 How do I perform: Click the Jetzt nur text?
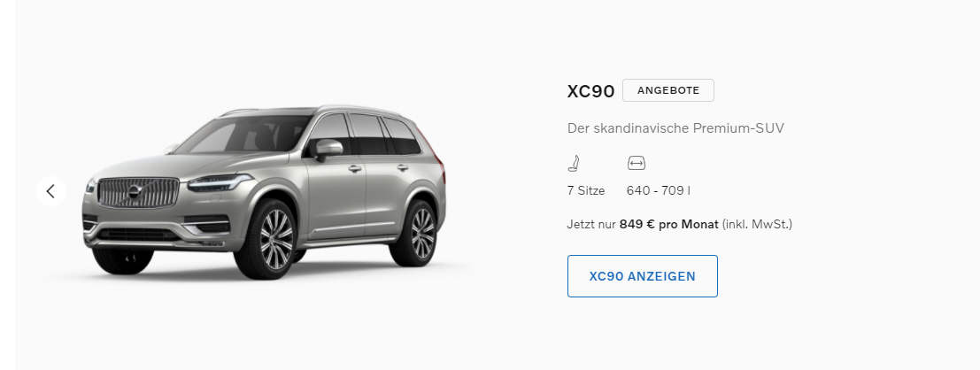[x=591, y=224]
